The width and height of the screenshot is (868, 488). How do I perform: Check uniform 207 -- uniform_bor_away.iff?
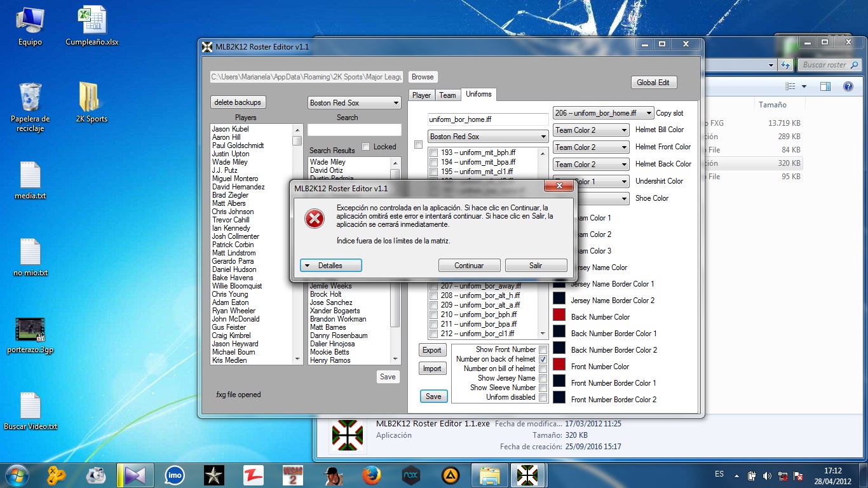433,287
